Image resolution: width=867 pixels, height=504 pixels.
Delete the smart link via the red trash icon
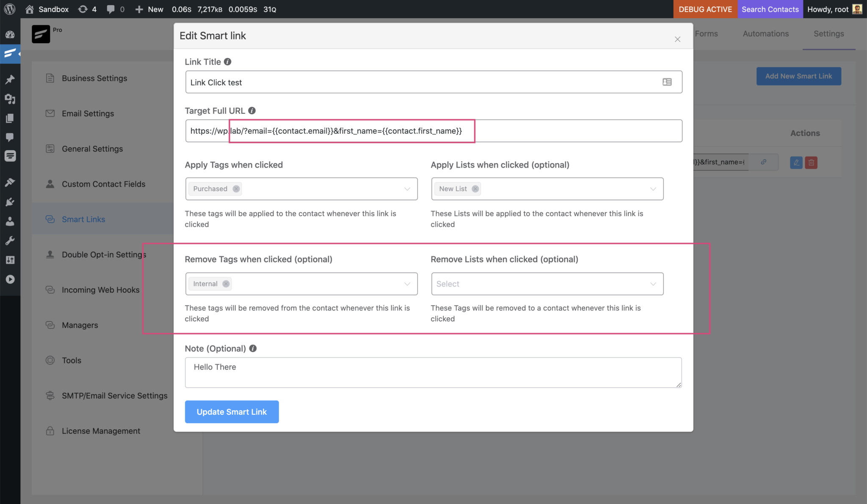coord(812,162)
